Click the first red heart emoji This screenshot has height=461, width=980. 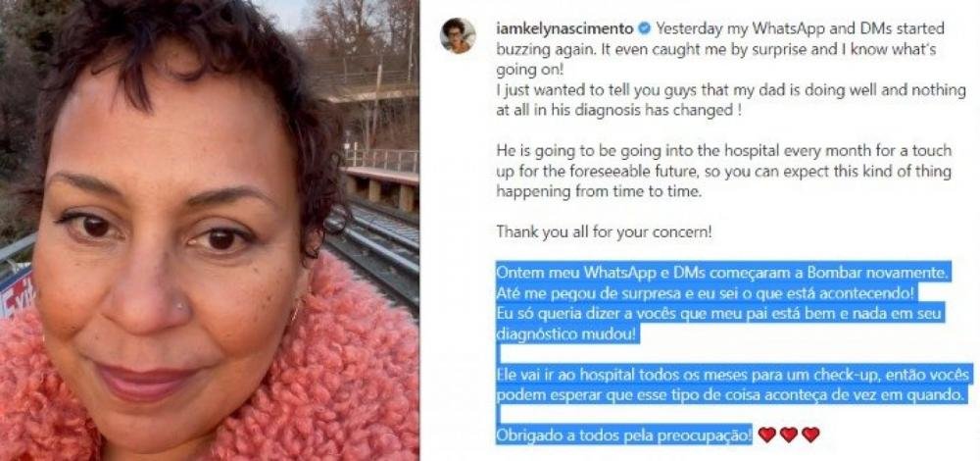click(767, 435)
